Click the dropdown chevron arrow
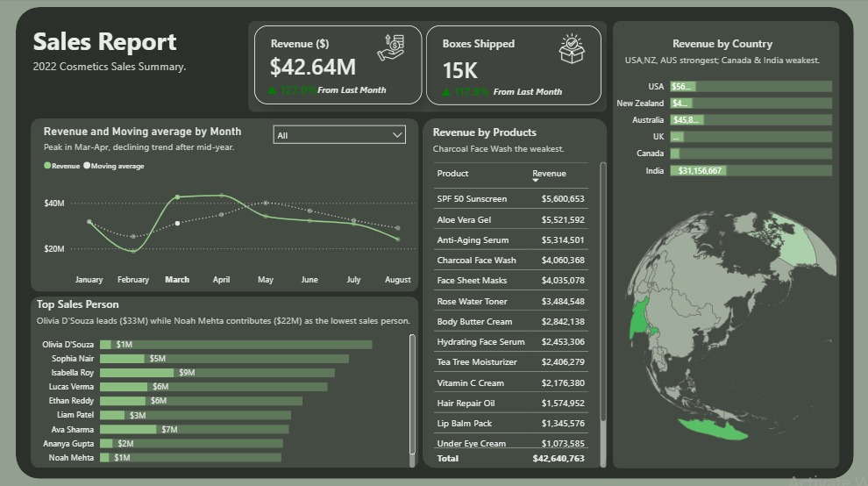This screenshot has width=868, height=486. click(x=397, y=135)
